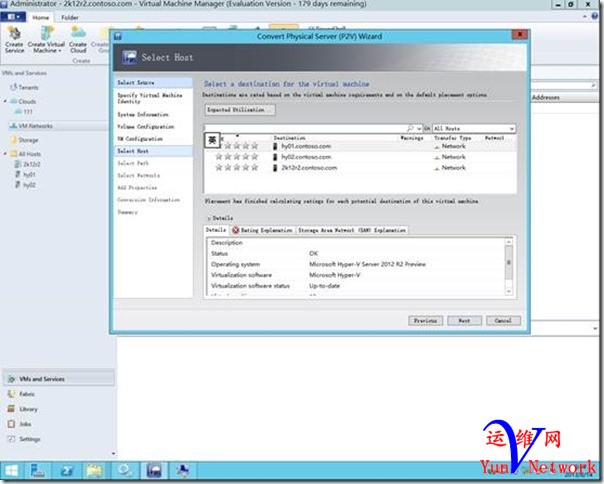Open the Folder ribbon tab

pos(70,18)
